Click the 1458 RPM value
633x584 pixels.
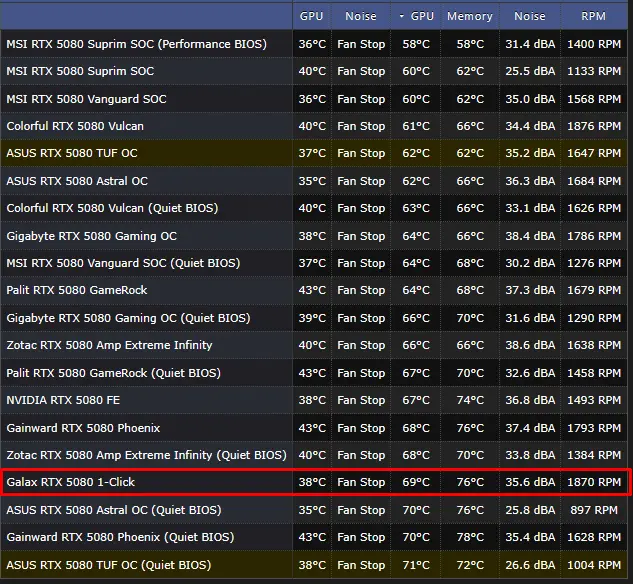coord(594,373)
